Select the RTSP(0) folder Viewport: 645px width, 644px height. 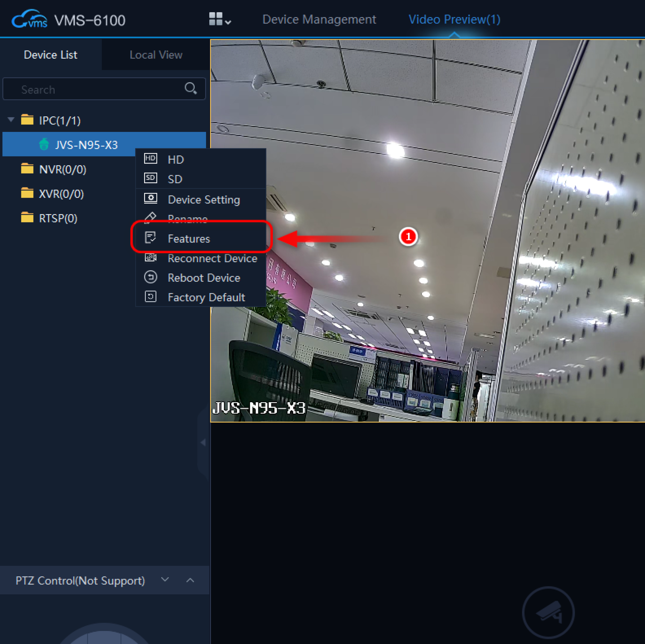click(58, 218)
